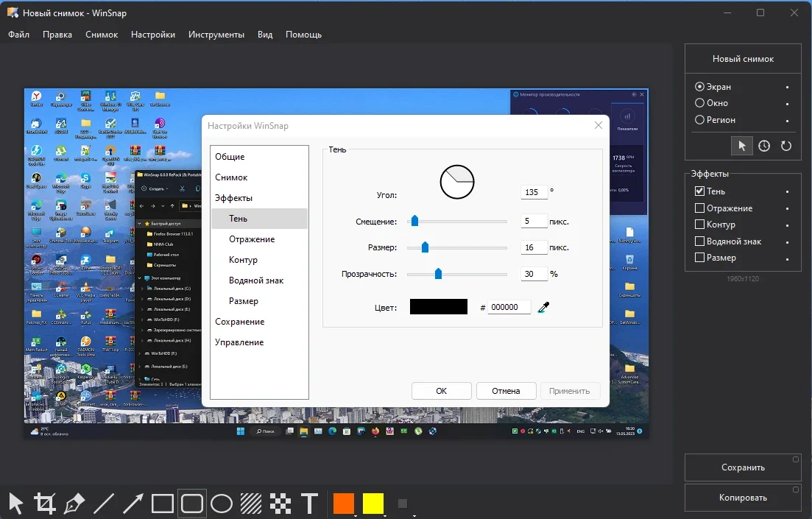This screenshot has height=519, width=812.
Task: Open the Настройки menu
Action: point(153,34)
